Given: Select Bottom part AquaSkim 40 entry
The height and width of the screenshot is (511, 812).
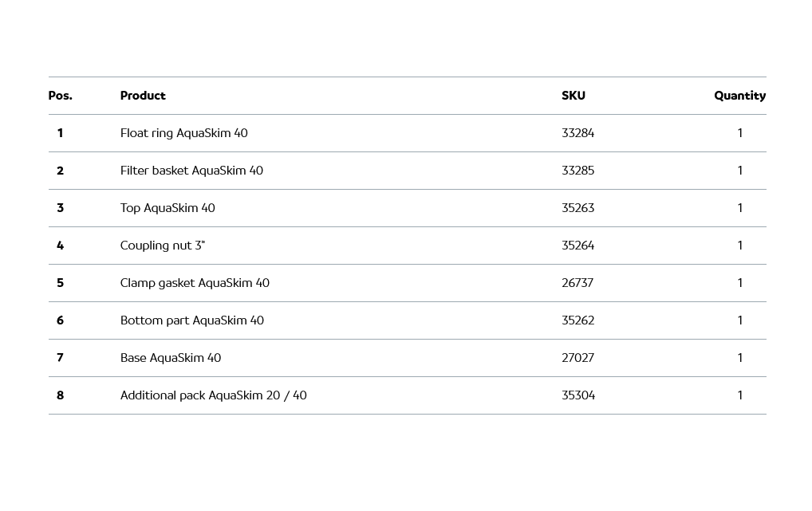Looking at the screenshot, I should coord(191,320).
